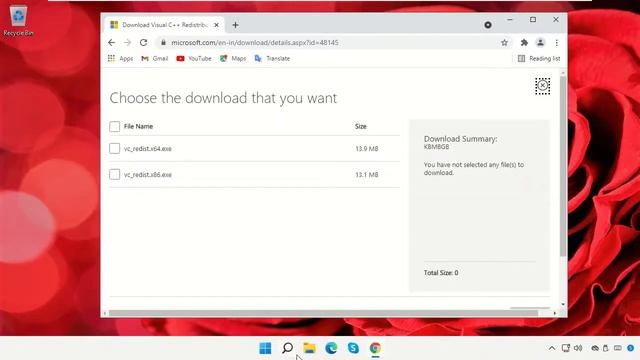The height and width of the screenshot is (360, 640).
Task: Launch Microsoft Edge from the taskbar
Action: pos(331,348)
